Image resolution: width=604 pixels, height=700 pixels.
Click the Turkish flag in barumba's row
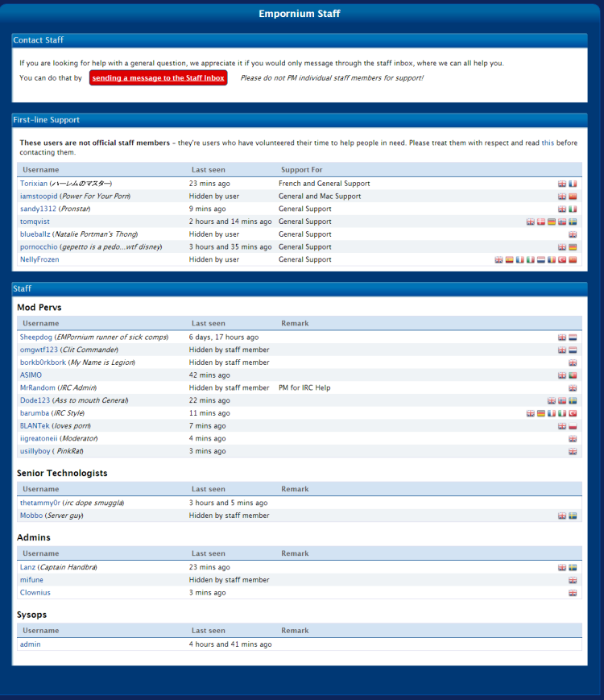click(573, 413)
